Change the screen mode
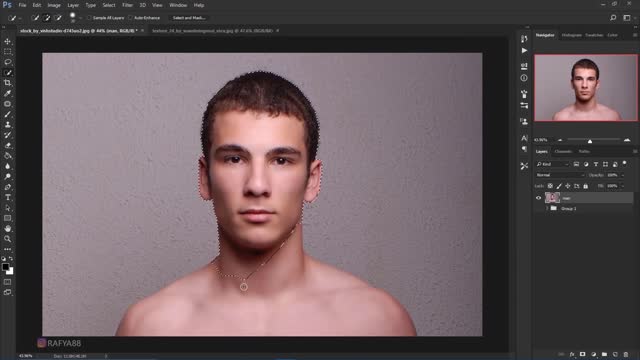Image resolution: width=640 pixels, height=360 pixels. point(7,292)
